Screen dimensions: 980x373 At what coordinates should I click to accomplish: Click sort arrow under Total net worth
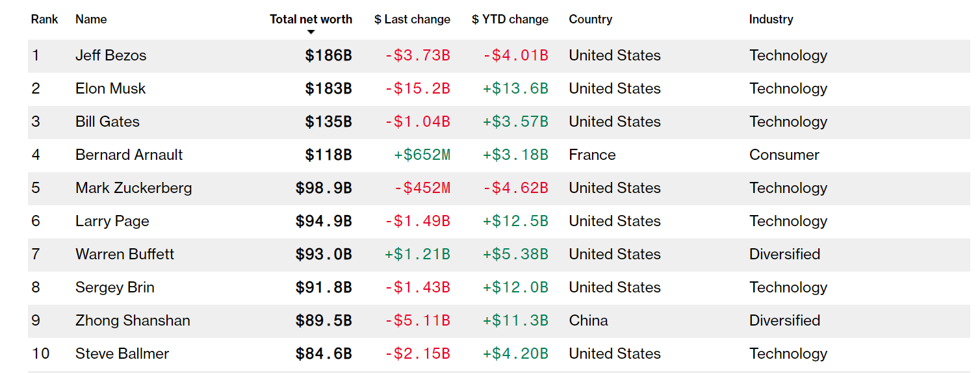(x=311, y=32)
